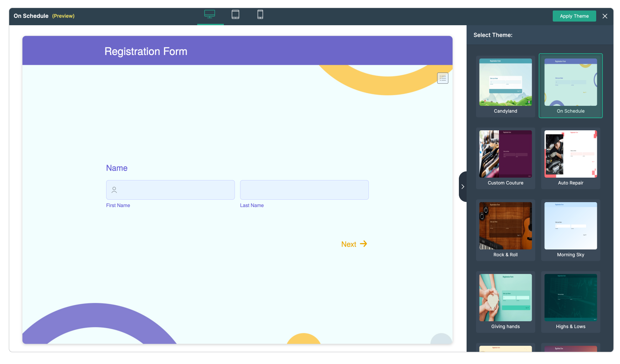Switch to mobile phone preview mode
The height and width of the screenshot is (364, 620).
[x=260, y=14]
